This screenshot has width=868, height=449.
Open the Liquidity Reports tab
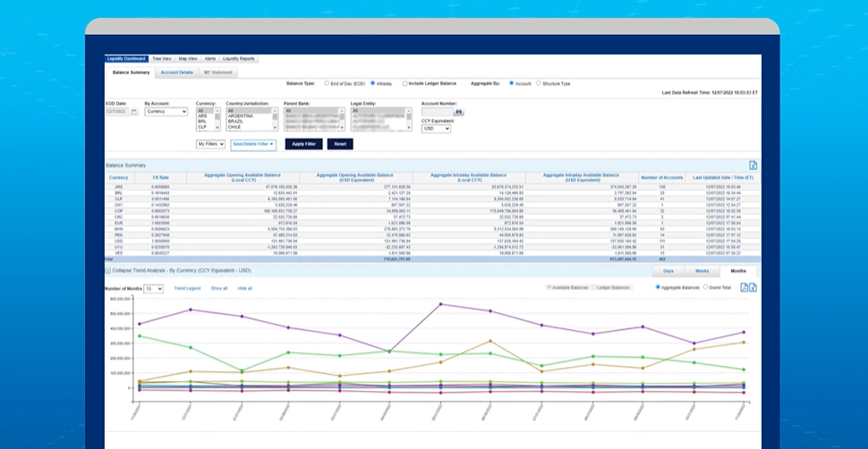point(239,59)
